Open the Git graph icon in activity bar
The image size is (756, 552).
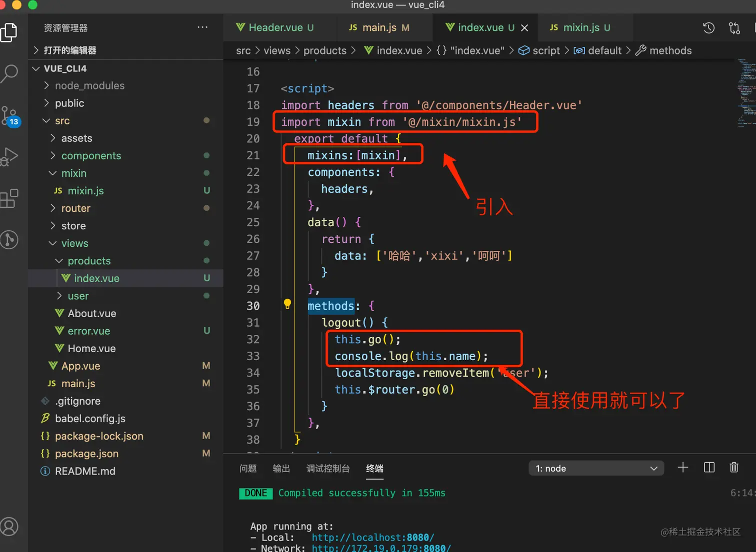[9, 240]
